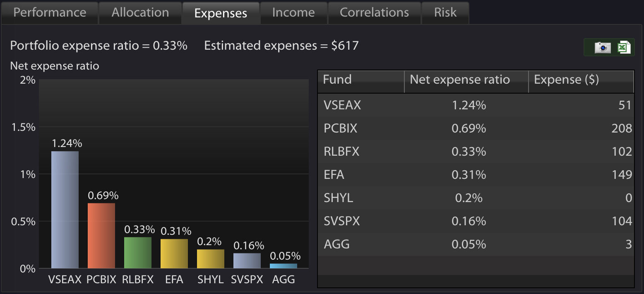Open the Allocation tab
The width and height of the screenshot is (644, 294).
140,13
